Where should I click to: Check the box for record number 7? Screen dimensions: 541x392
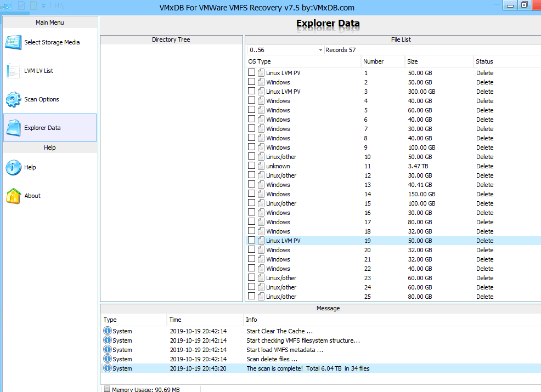pyautogui.click(x=251, y=128)
